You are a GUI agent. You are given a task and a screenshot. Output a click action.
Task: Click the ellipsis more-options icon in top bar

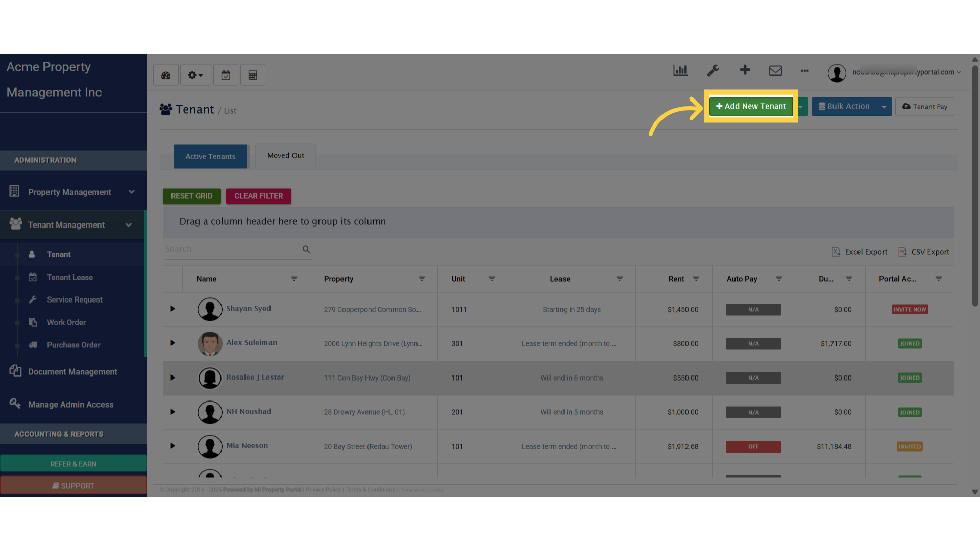804,71
